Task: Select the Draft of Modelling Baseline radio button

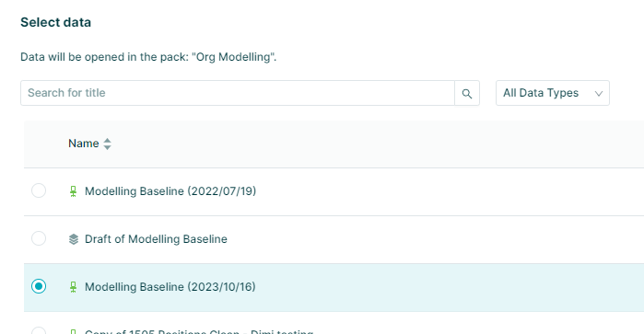Action: pyautogui.click(x=39, y=238)
